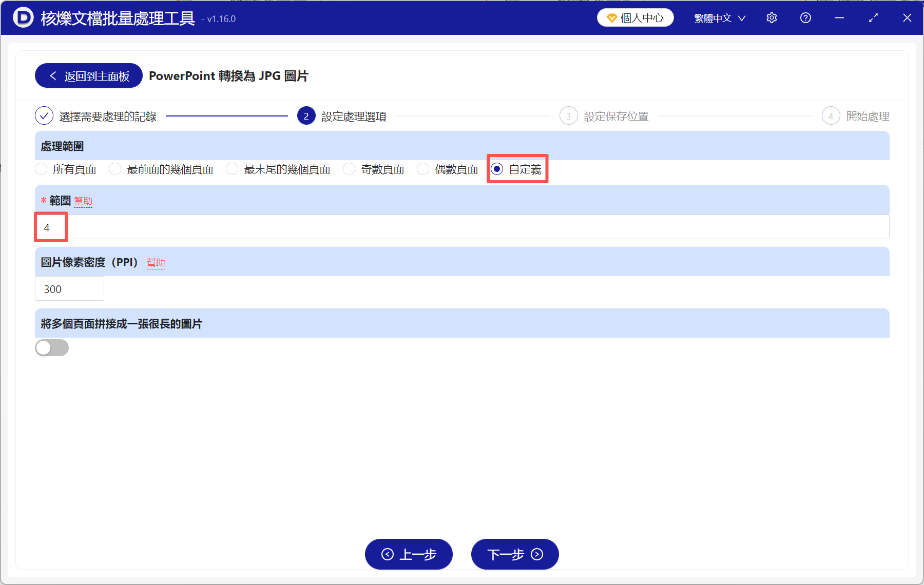Select the 偶數頁面 radio option
Image resolution: width=924 pixels, height=585 pixels.
pyautogui.click(x=423, y=169)
